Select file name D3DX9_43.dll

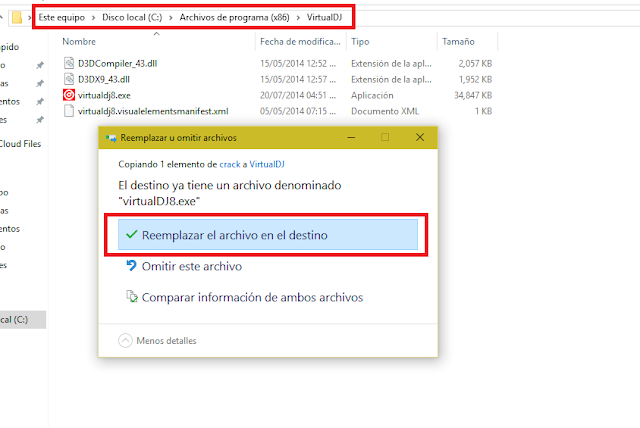click(x=104, y=79)
